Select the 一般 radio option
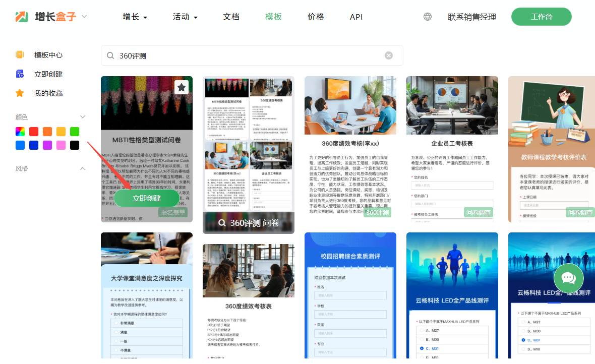The width and height of the screenshot is (595, 364). point(116,341)
